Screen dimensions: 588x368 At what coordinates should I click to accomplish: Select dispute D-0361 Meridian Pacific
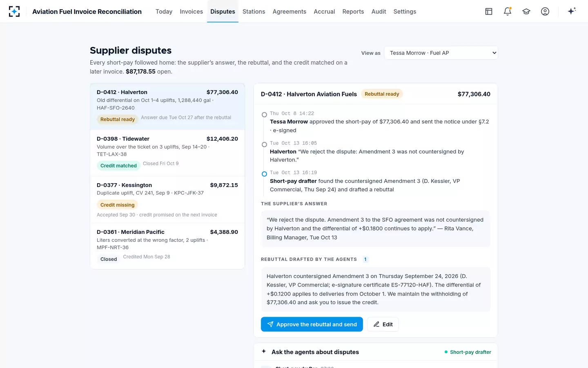point(167,246)
